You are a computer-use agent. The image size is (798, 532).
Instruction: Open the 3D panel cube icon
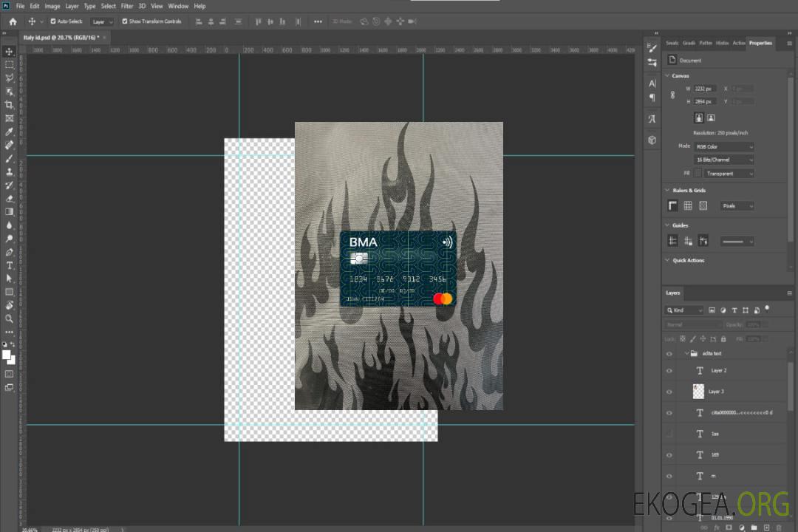pyautogui.click(x=652, y=139)
